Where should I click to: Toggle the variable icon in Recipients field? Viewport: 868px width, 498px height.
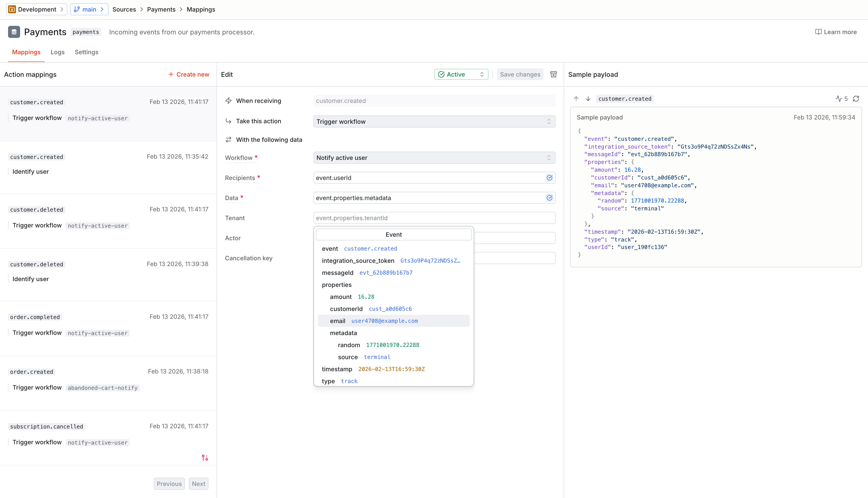pyautogui.click(x=549, y=177)
